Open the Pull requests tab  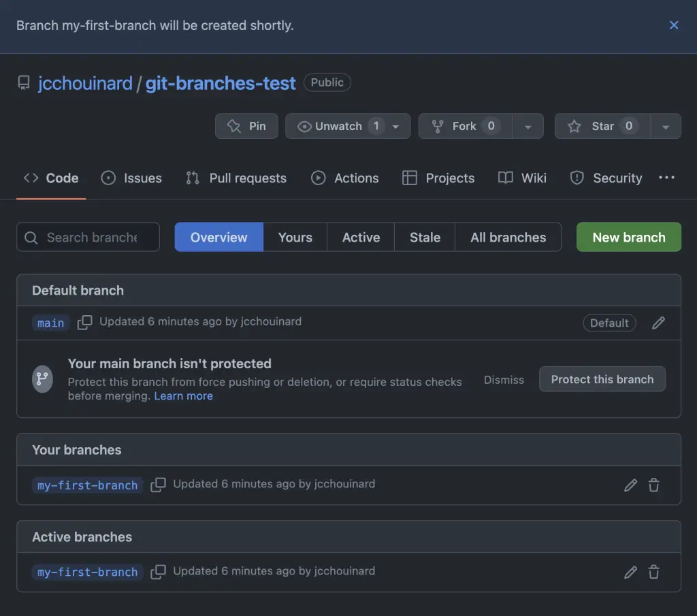(x=236, y=178)
